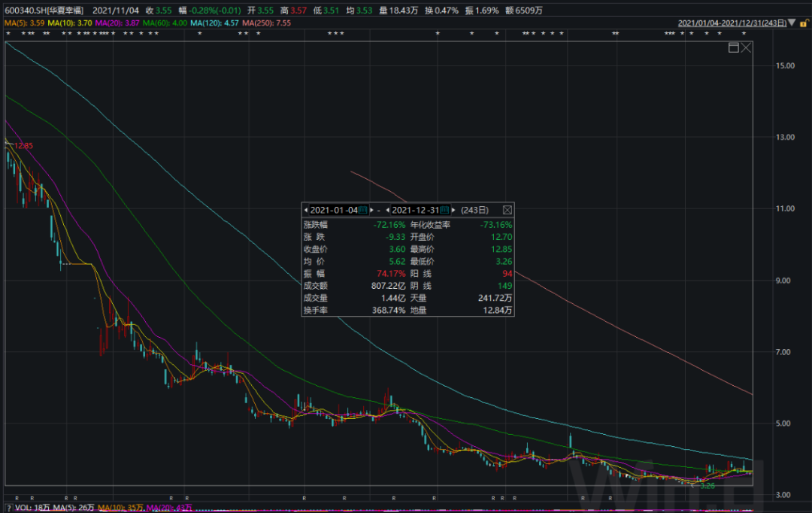812x513 pixels.
Task: Click the 3.26 low price marker on chart
Action: tap(707, 486)
